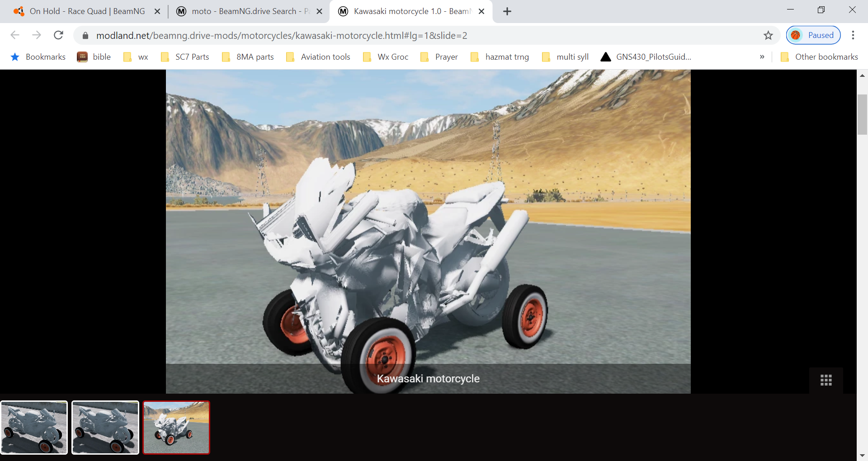Open the Paused profile button
Viewport: 868px width, 461px height.
click(x=813, y=35)
